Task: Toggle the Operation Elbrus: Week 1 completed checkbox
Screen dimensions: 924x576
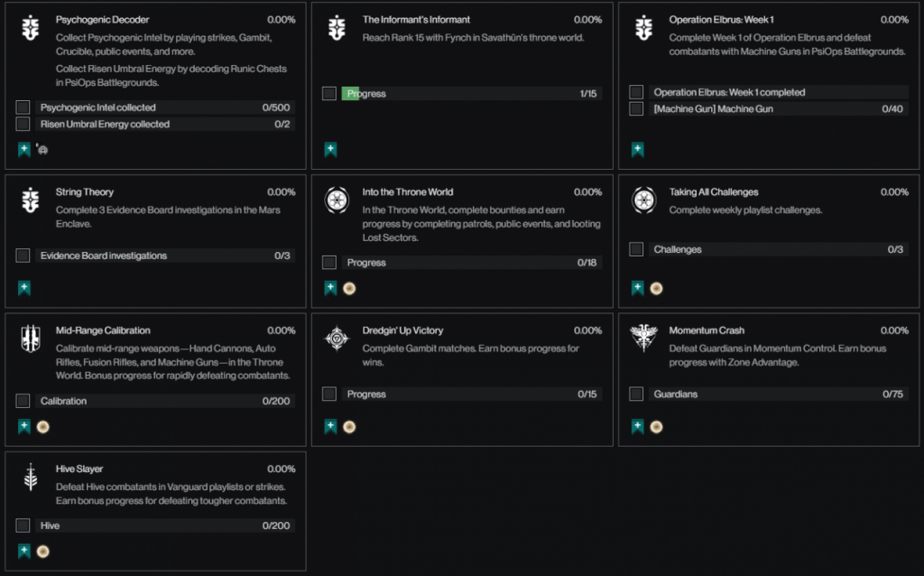Action: tap(636, 92)
